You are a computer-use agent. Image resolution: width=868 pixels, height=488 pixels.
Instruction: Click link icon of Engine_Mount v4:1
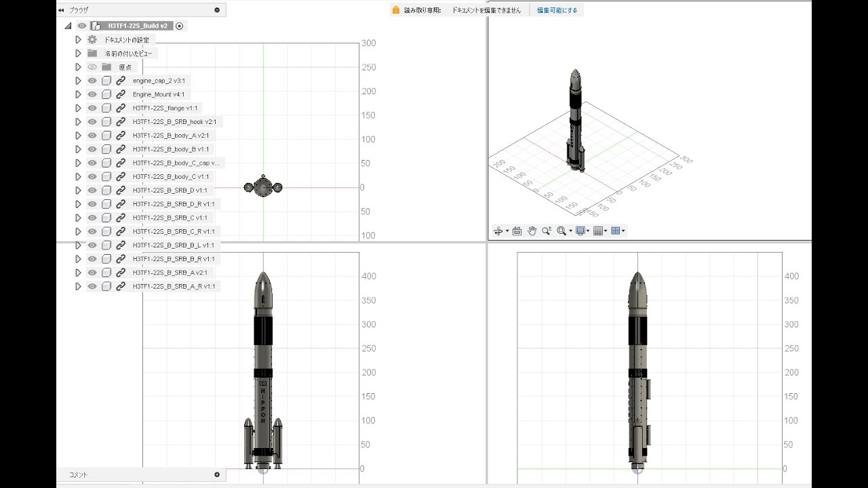tap(121, 94)
